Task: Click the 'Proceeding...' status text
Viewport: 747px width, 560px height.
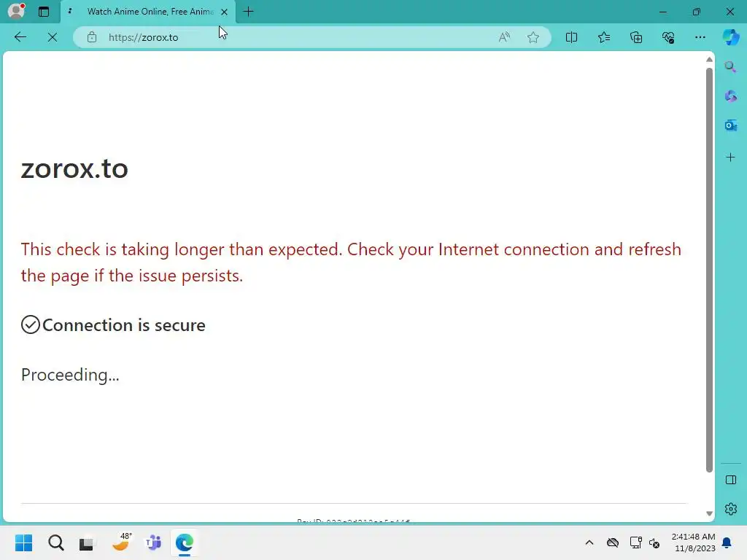Action: 70,375
